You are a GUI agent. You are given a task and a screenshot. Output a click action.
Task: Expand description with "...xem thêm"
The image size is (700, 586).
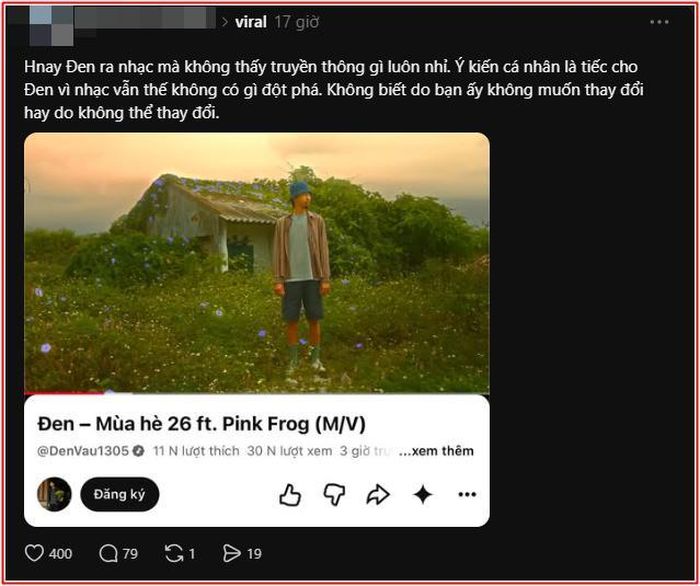click(x=436, y=451)
